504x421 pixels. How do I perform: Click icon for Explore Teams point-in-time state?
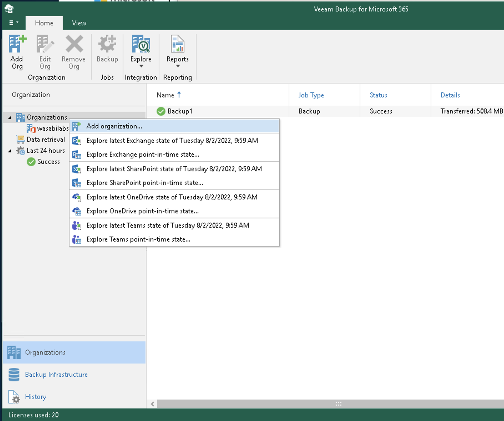tap(77, 239)
